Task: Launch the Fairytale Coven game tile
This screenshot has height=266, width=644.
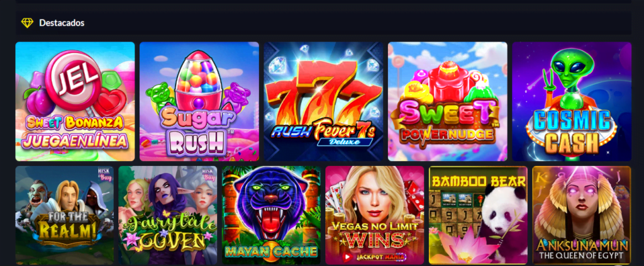Action: (168, 215)
